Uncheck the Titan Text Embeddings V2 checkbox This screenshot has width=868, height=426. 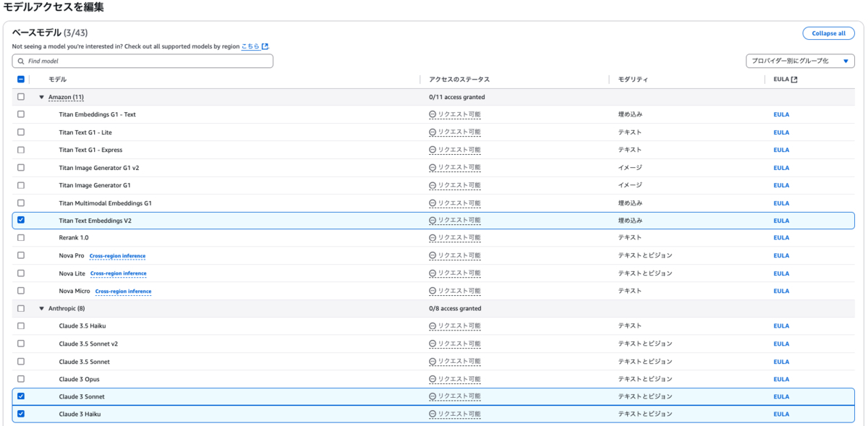point(20,220)
